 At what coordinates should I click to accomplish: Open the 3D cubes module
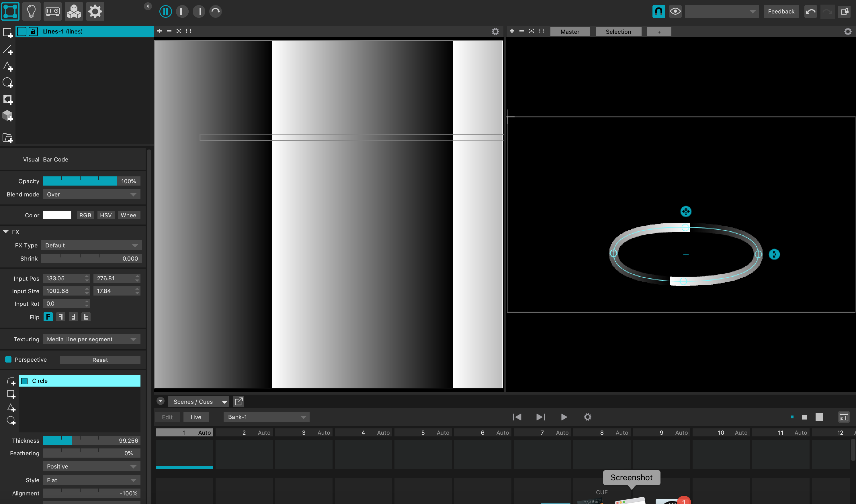point(74,11)
